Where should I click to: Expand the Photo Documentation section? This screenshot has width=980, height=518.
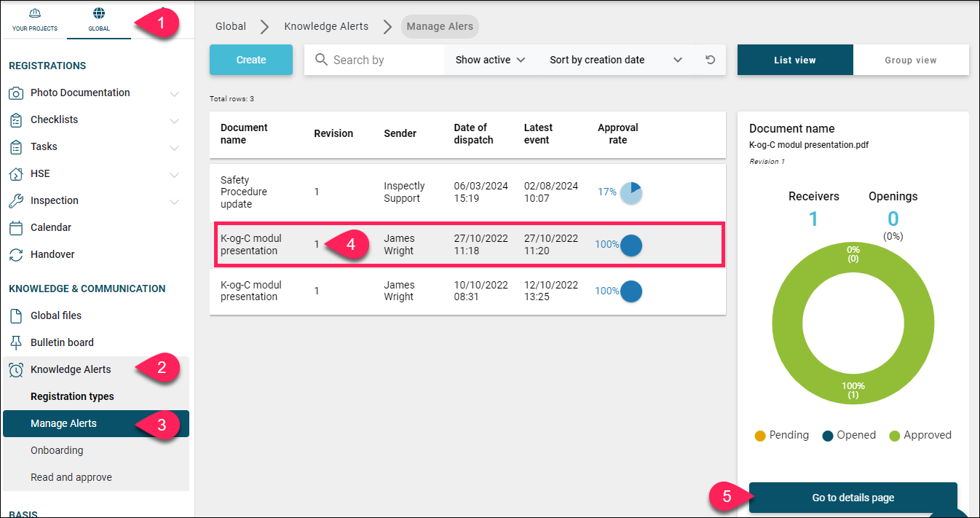[174, 93]
